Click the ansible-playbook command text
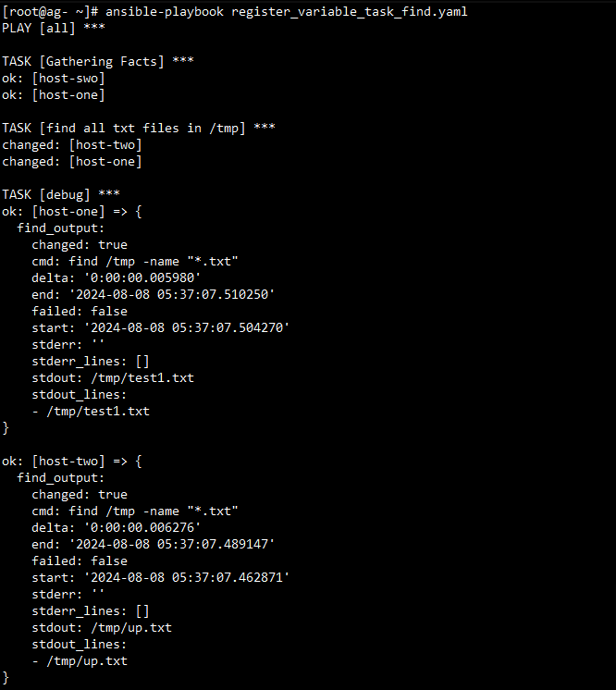 click(165, 12)
